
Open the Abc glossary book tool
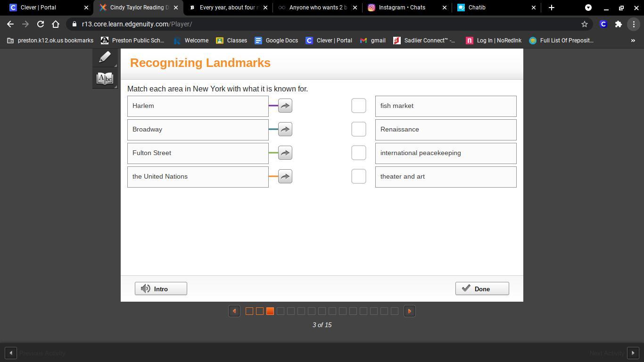pyautogui.click(x=105, y=78)
